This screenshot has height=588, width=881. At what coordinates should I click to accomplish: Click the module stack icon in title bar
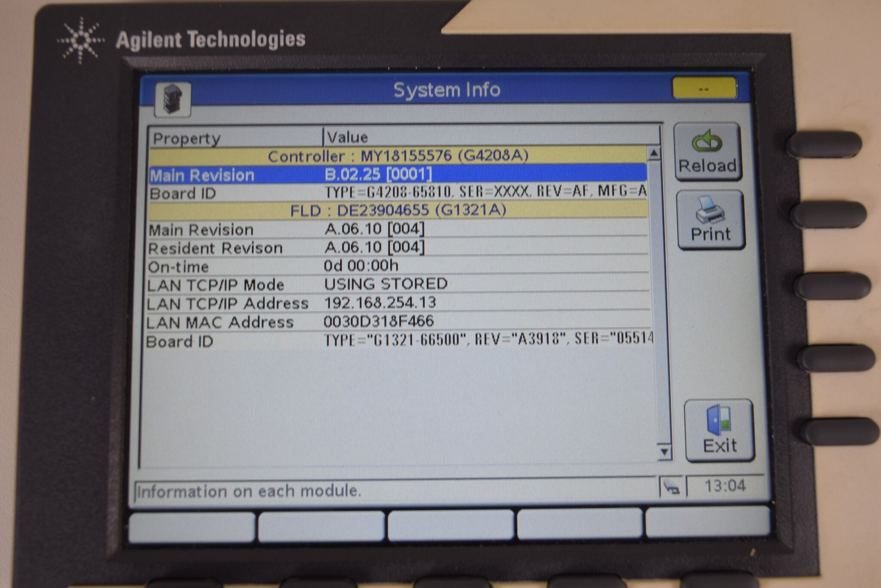point(173,99)
